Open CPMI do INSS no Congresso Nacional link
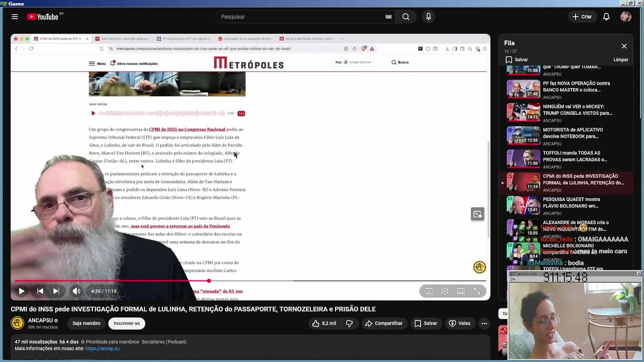The height and width of the screenshot is (362, 644). click(x=187, y=130)
